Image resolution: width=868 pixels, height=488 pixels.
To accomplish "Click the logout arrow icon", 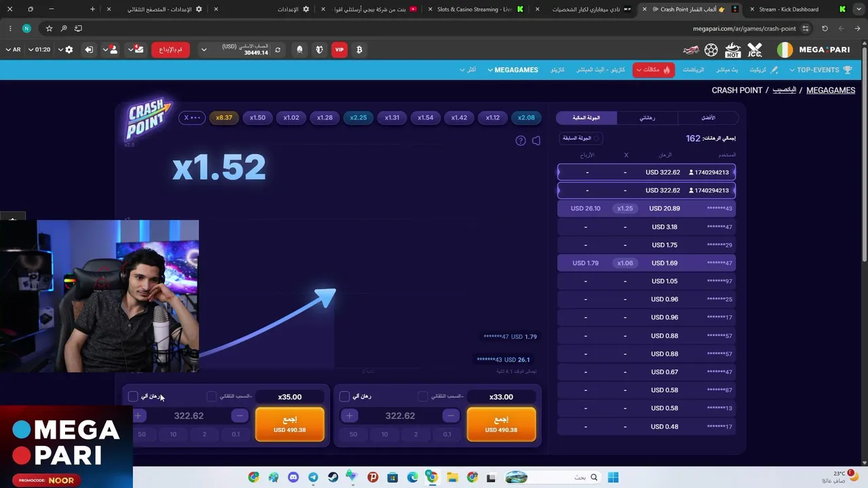I will pos(89,49).
